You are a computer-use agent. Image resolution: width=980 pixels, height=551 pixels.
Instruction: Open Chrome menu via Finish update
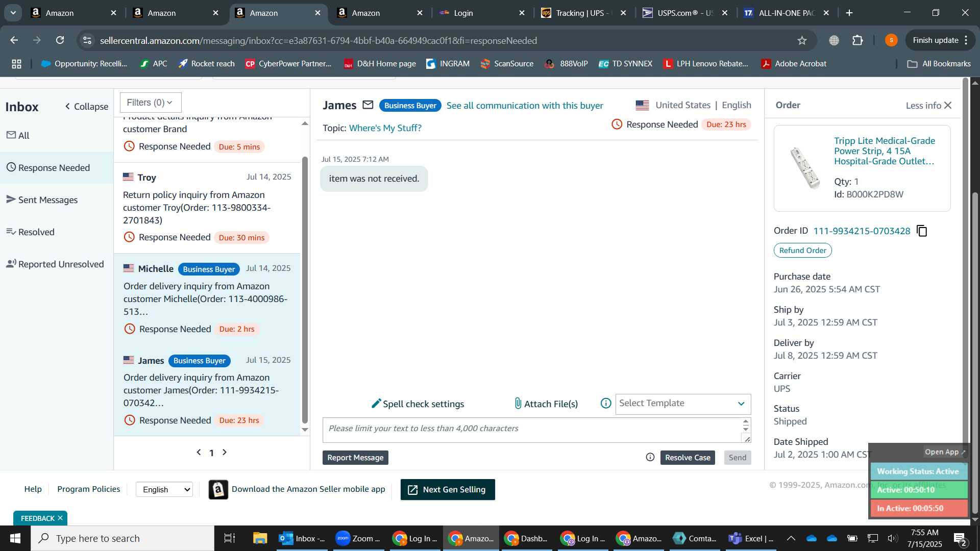pos(941,40)
